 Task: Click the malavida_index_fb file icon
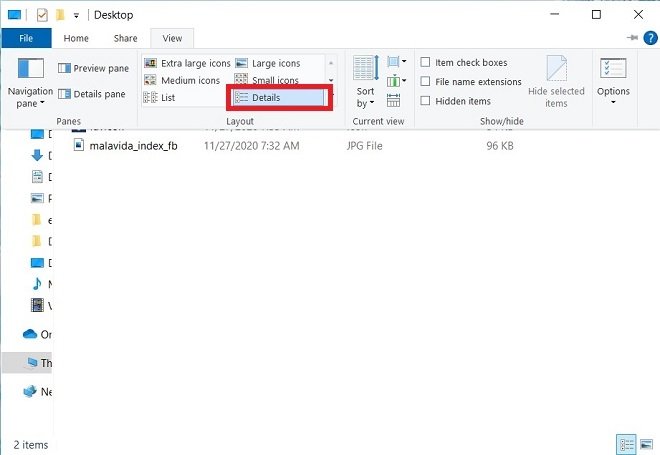[x=79, y=145]
